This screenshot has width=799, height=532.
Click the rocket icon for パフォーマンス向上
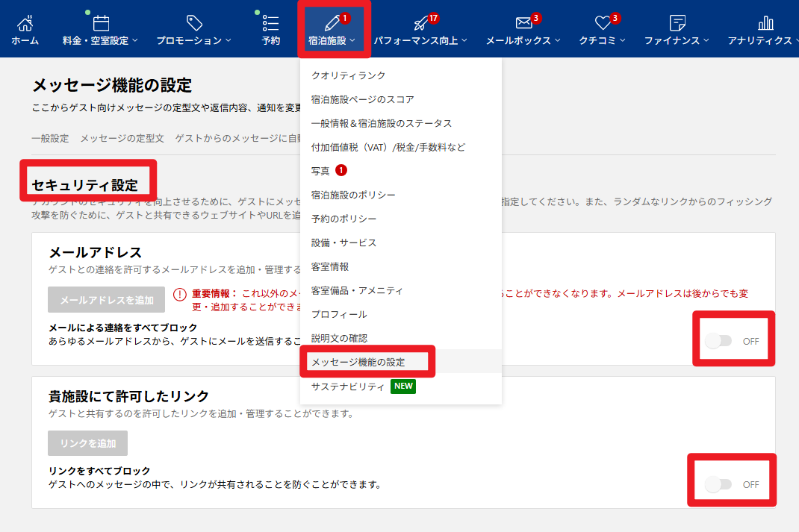point(420,23)
